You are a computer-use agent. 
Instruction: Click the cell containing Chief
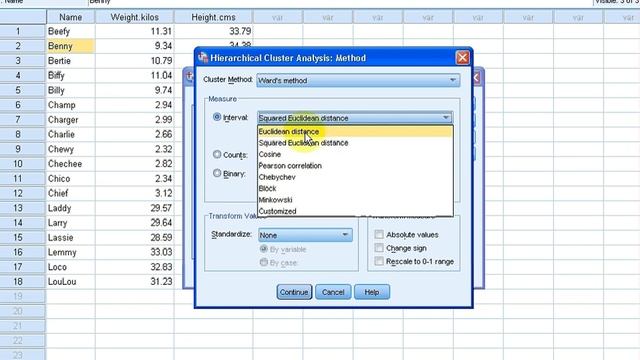coord(71,193)
